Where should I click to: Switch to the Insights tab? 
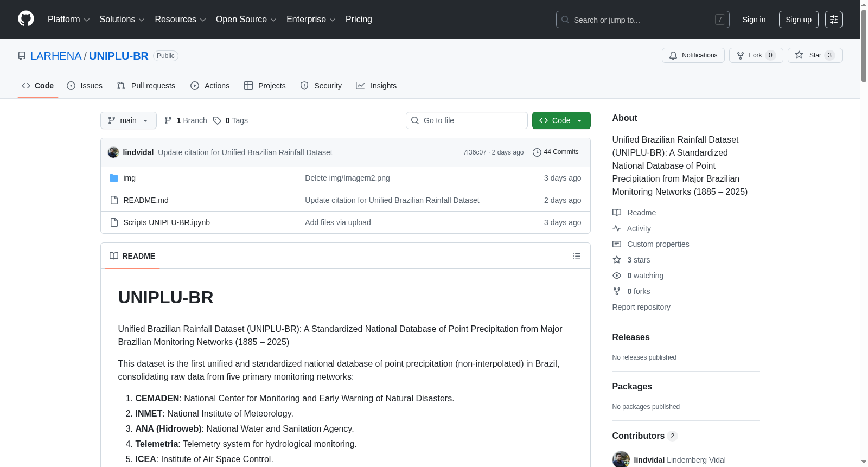[x=376, y=86]
